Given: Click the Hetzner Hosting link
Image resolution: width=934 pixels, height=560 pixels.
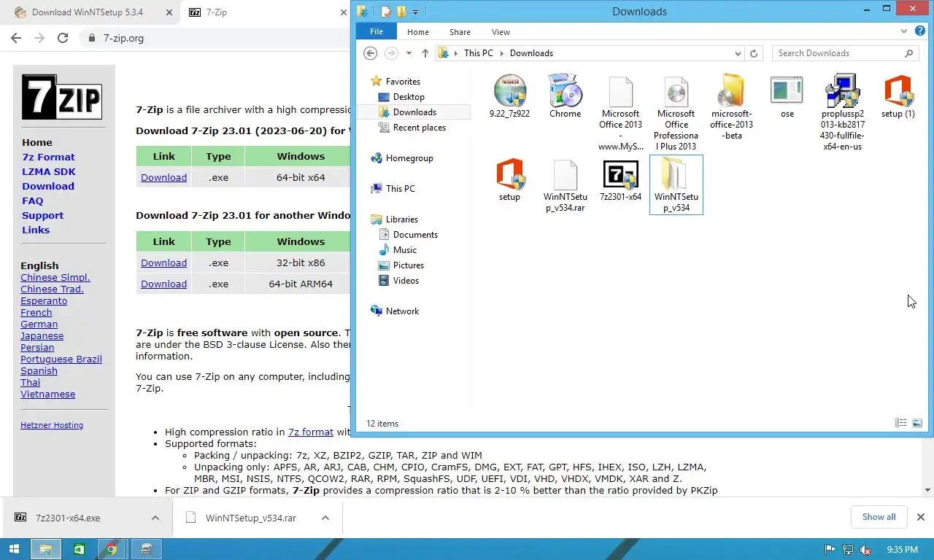Looking at the screenshot, I should [x=52, y=425].
